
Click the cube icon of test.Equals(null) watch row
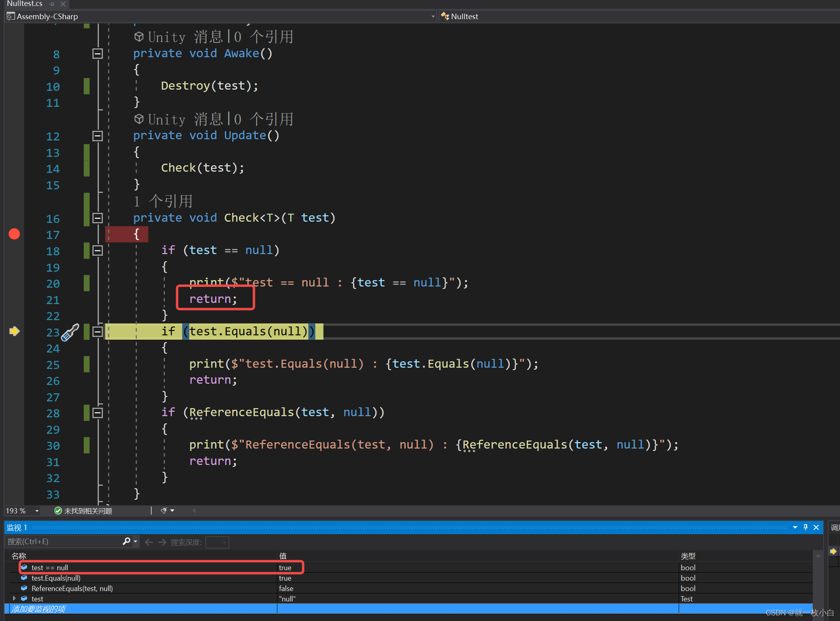(x=24, y=578)
